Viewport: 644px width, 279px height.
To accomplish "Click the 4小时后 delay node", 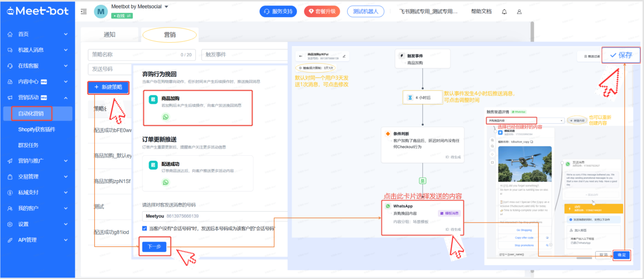I will [x=422, y=98].
